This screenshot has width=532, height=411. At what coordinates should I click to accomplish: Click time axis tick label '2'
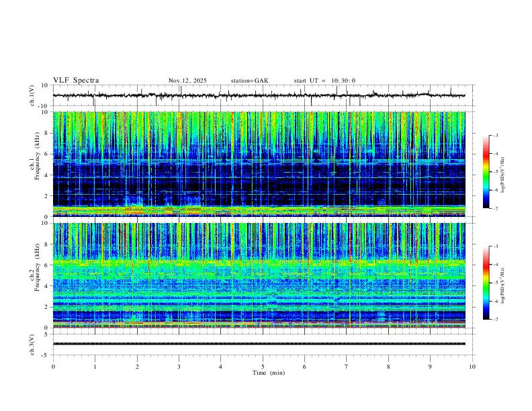pyautogui.click(x=137, y=367)
